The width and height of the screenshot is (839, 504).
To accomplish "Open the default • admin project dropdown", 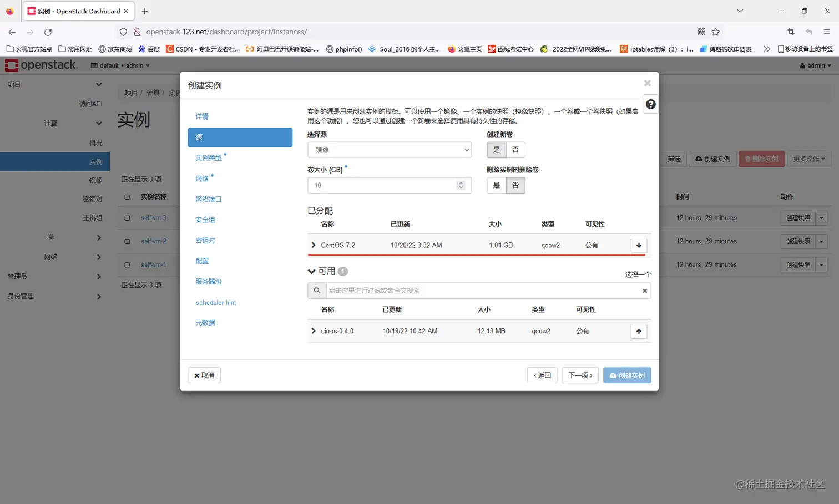I will coord(120,65).
